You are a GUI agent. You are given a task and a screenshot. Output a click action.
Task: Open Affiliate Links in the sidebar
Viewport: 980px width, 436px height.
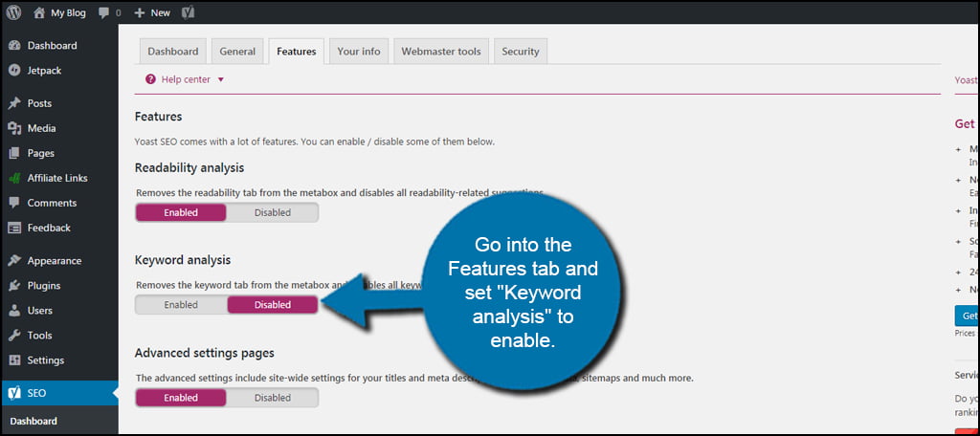(59, 178)
